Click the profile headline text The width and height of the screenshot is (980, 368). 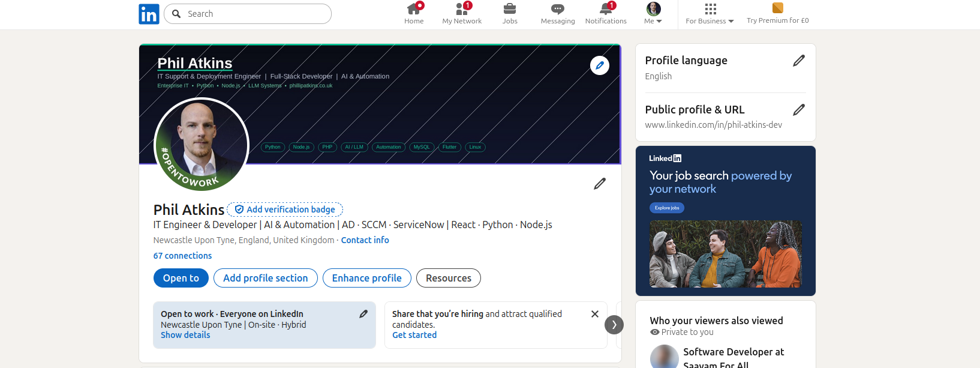point(353,225)
